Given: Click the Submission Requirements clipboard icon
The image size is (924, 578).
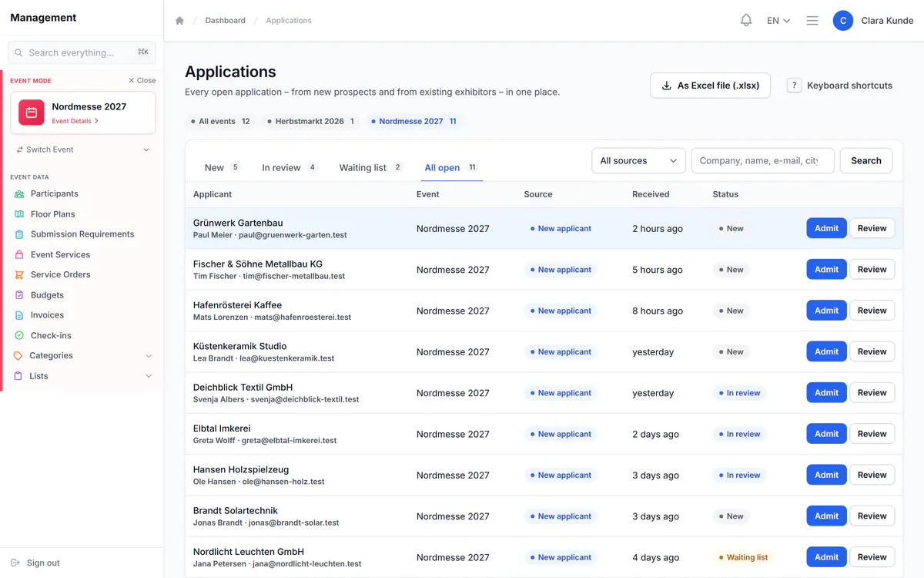Looking at the screenshot, I should pos(19,234).
